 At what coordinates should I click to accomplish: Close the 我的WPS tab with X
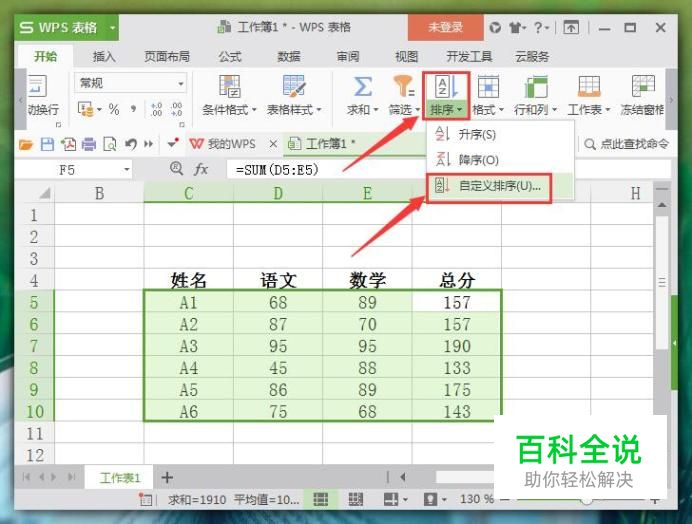tap(273, 144)
